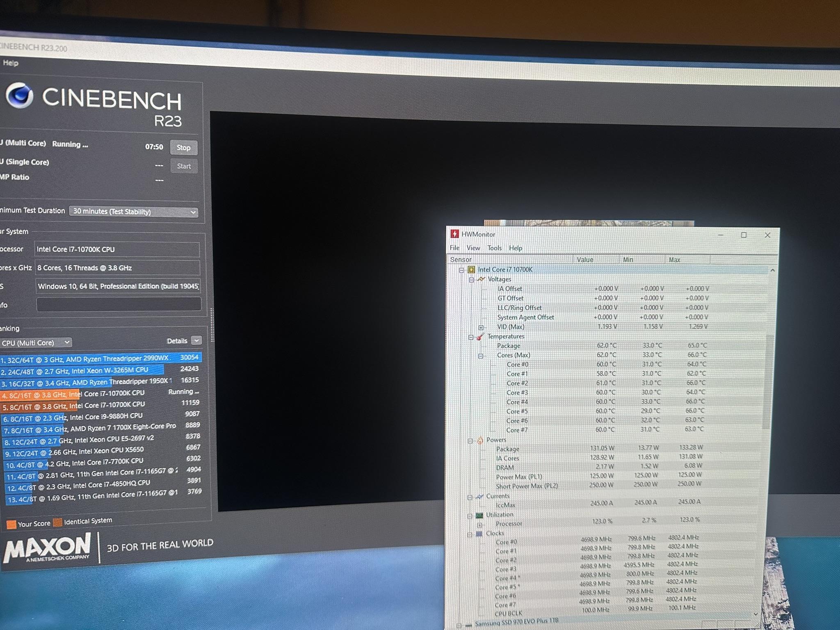The width and height of the screenshot is (840, 630).
Task: Click the green Utilization category icon
Action: coord(479,515)
